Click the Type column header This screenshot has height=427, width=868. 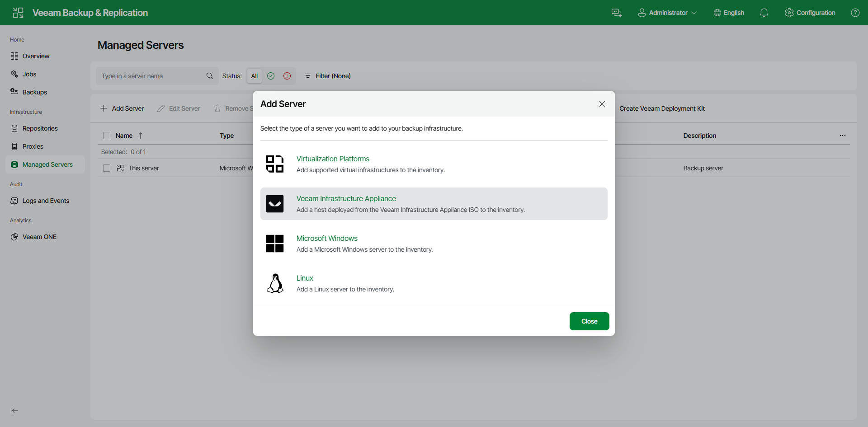tap(227, 136)
